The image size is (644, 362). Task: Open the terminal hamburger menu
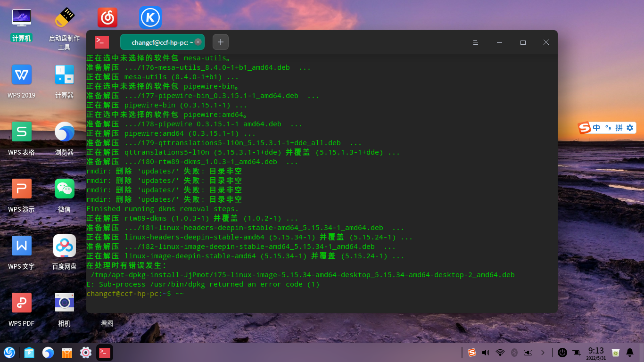pos(475,42)
